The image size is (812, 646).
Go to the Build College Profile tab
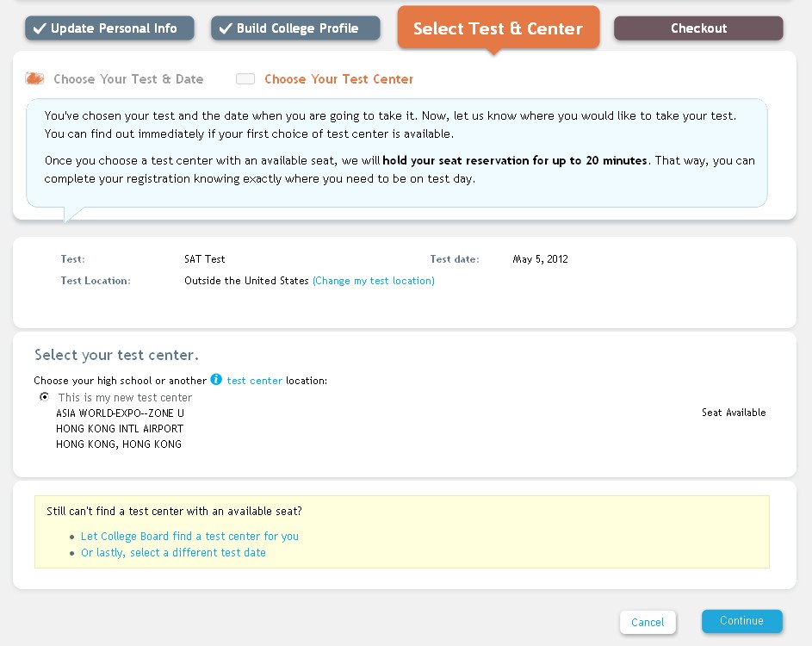click(x=294, y=28)
